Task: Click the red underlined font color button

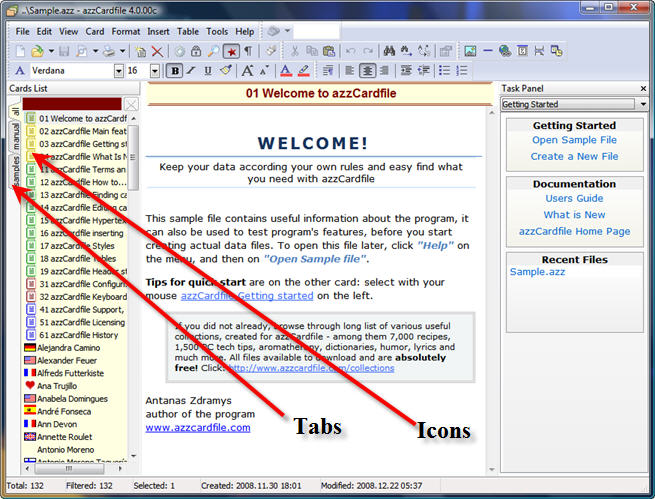Action: coord(286,71)
